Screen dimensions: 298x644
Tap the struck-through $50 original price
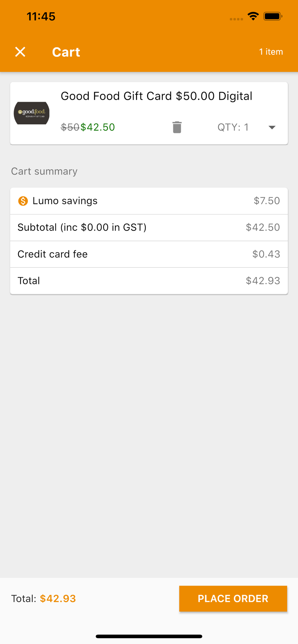click(70, 127)
